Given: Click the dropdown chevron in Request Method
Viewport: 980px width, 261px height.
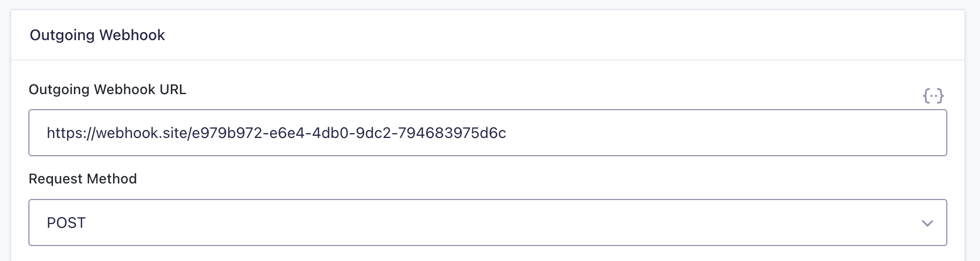Looking at the screenshot, I should (927, 223).
